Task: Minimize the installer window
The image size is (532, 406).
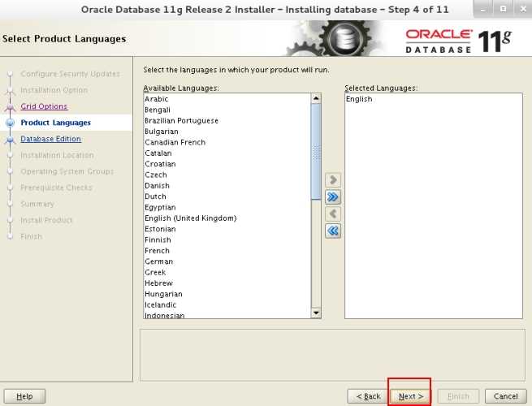Action: pyautogui.click(x=483, y=9)
